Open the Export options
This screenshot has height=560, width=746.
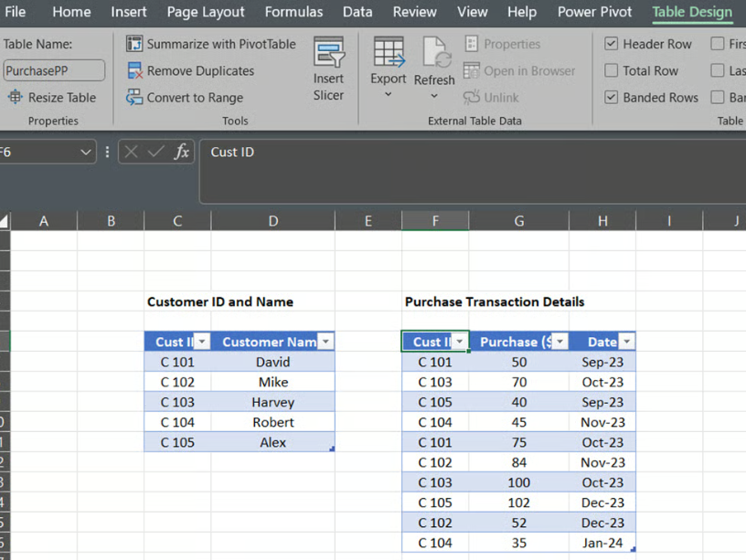[388, 66]
